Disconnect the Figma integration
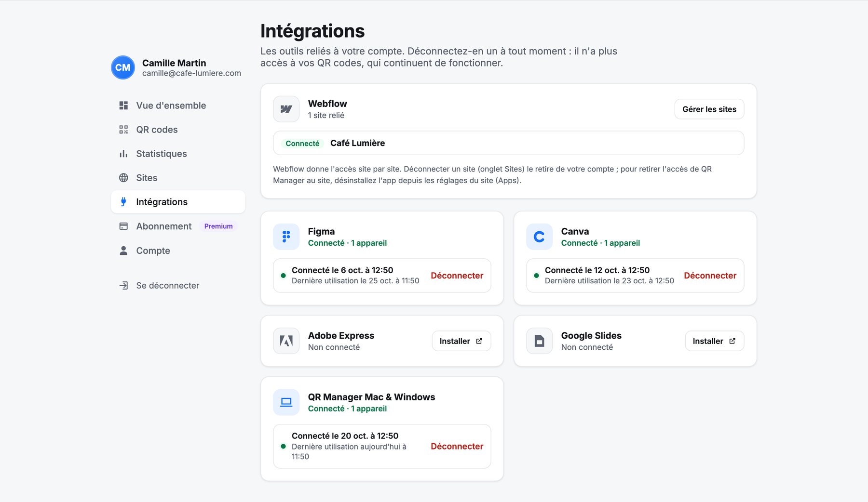 click(x=457, y=276)
